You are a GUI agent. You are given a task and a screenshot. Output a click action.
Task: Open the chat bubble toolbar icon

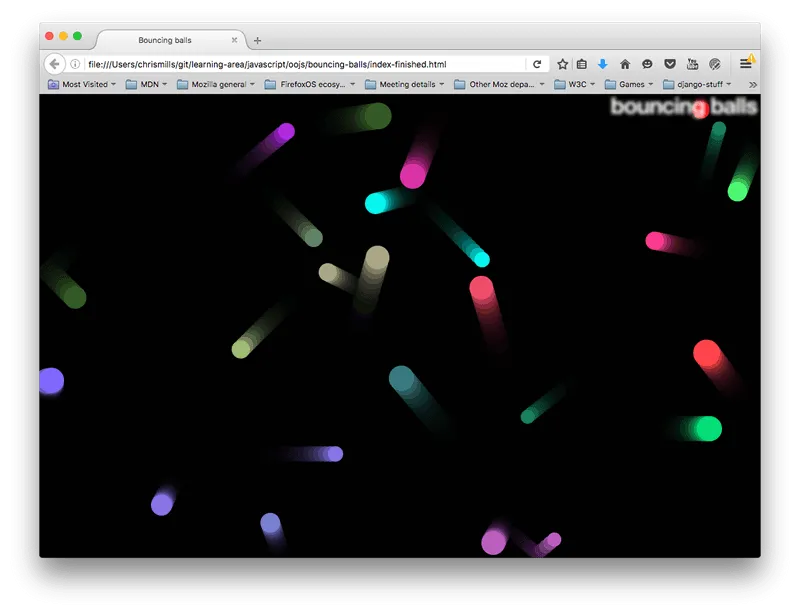[x=647, y=64]
